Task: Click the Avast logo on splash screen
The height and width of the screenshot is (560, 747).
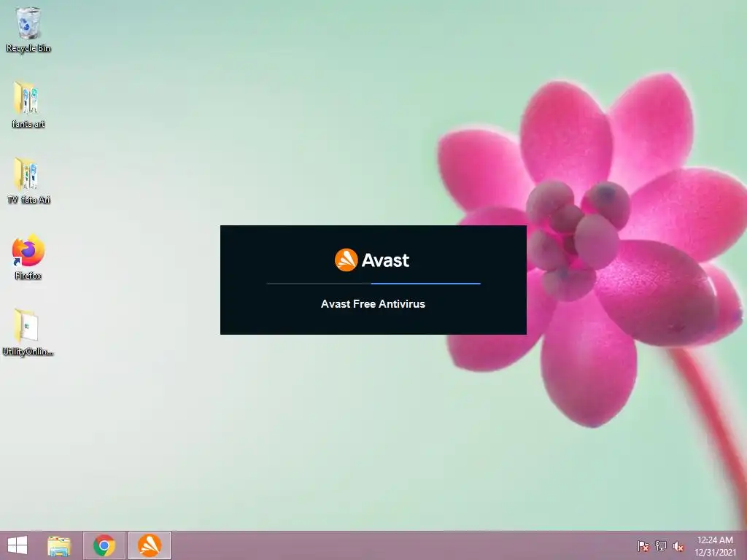Action: pyautogui.click(x=372, y=260)
